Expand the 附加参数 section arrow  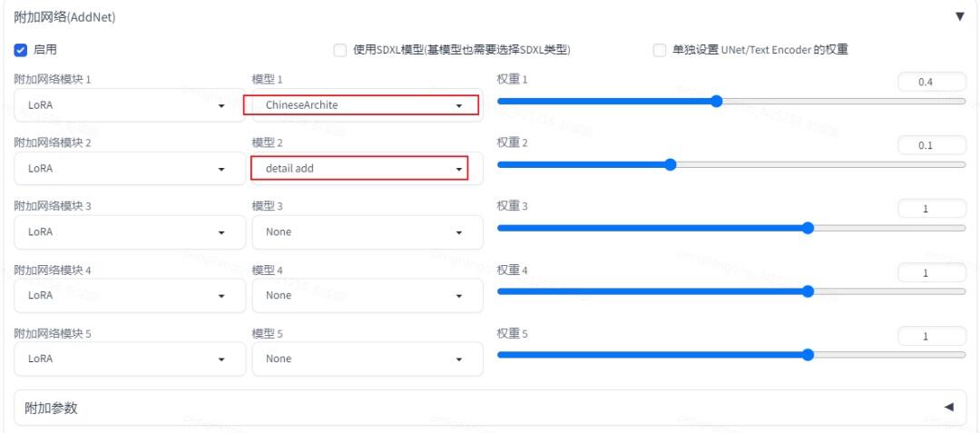point(949,408)
